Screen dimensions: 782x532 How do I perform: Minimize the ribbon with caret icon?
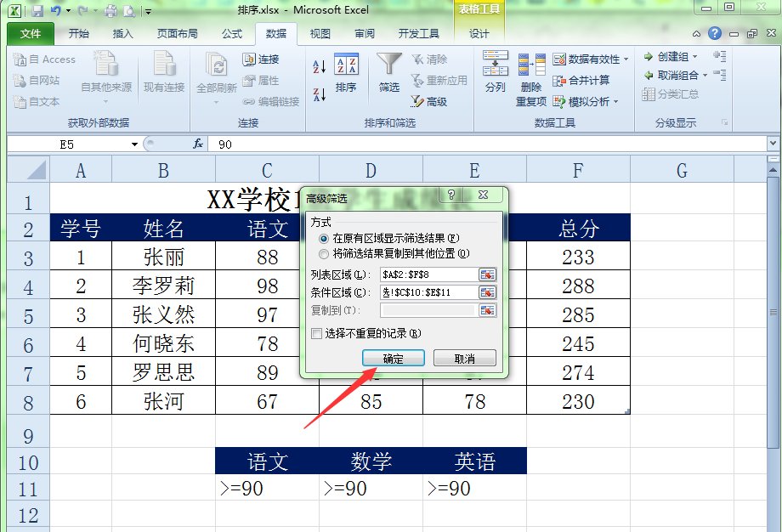pos(697,34)
